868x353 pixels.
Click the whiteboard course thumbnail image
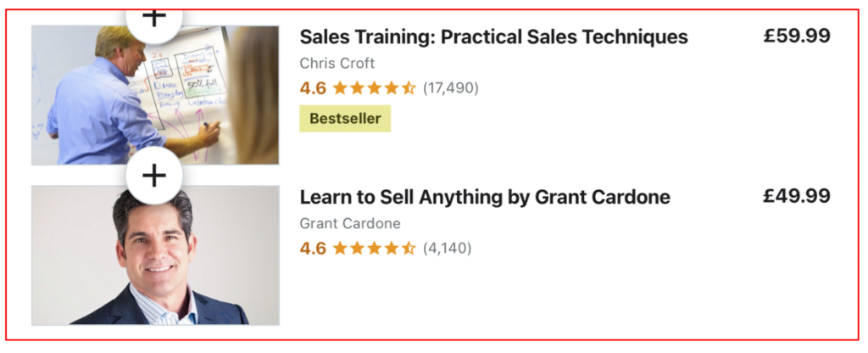[x=155, y=95]
